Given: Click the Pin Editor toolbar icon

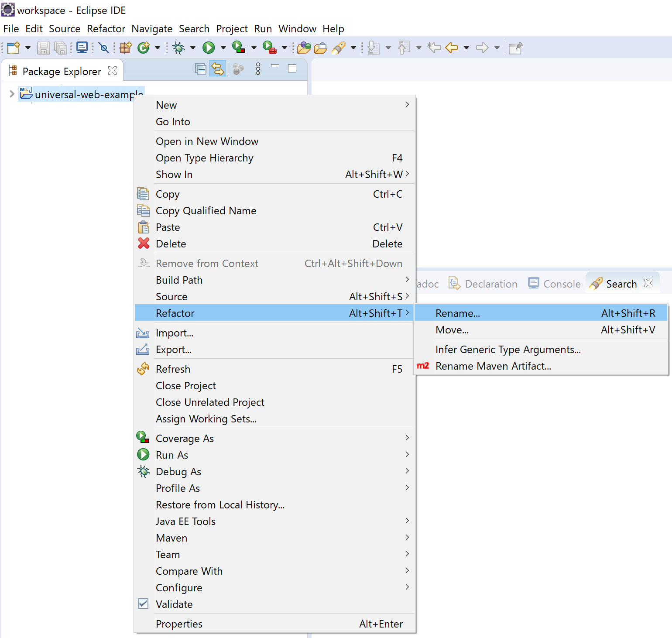Looking at the screenshot, I should pyautogui.click(x=515, y=48).
